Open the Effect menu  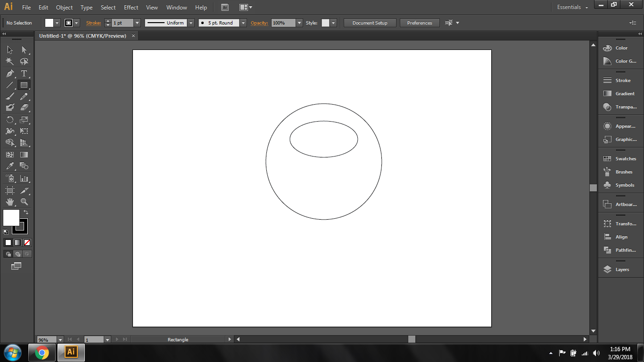131,8
